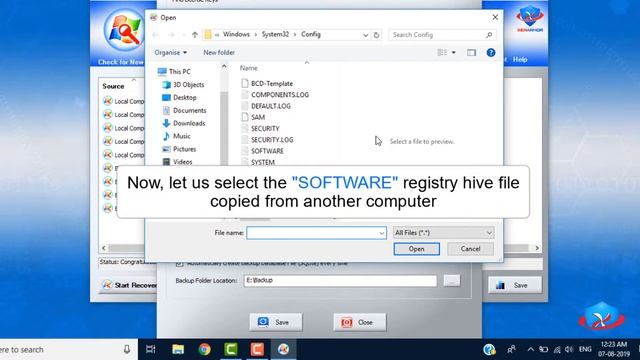Go up one folder level
The width and height of the screenshot is (640, 360).
pos(195,35)
